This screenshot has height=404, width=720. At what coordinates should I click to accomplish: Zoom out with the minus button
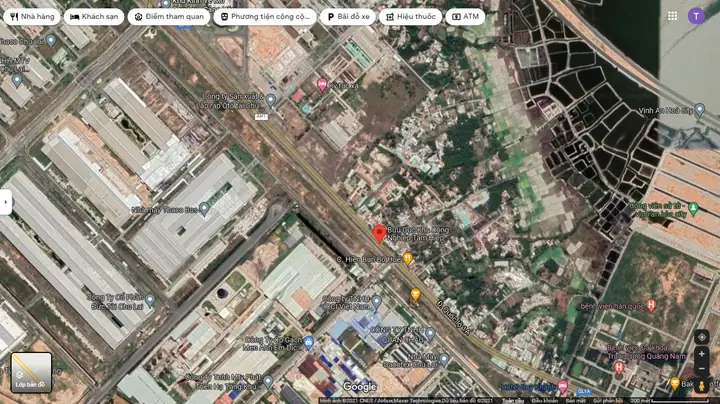[702, 369]
